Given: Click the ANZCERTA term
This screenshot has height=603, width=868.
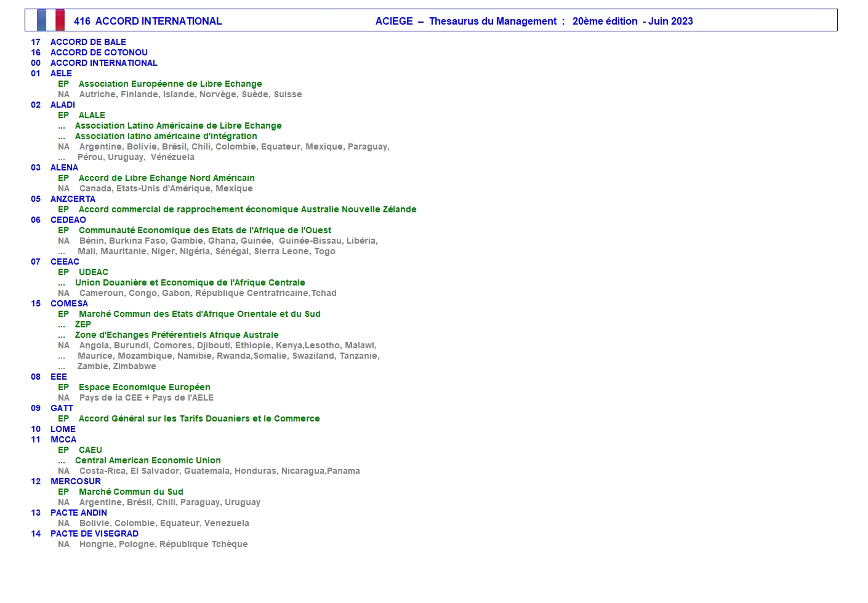Looking at the screenshot, I should (73, 199).
